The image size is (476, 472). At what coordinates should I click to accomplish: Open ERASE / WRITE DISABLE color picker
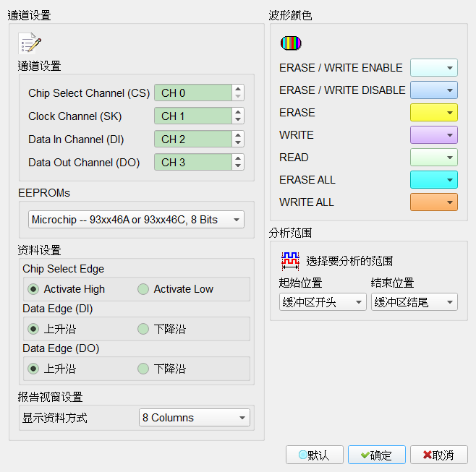coord(434,90)
